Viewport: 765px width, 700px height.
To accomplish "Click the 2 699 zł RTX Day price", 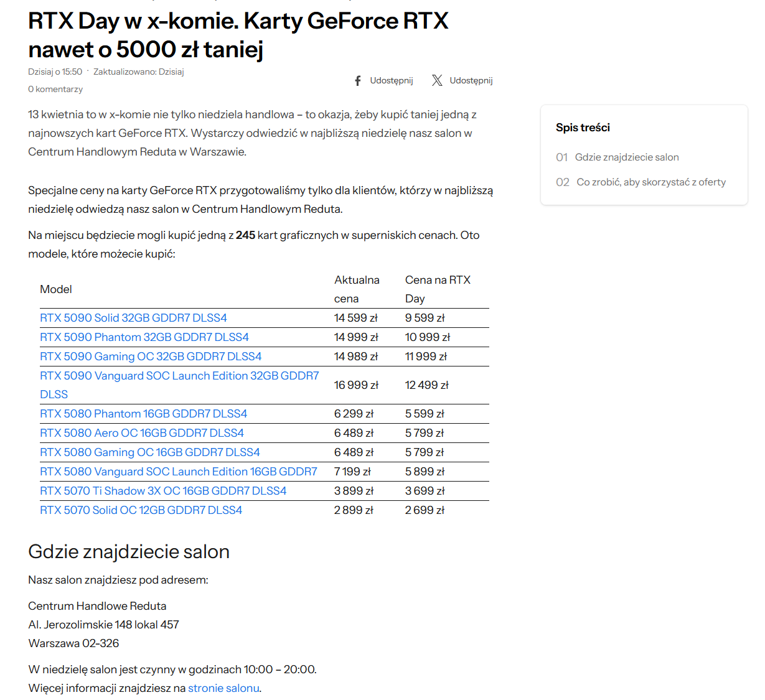I will (x=425, y=510).
